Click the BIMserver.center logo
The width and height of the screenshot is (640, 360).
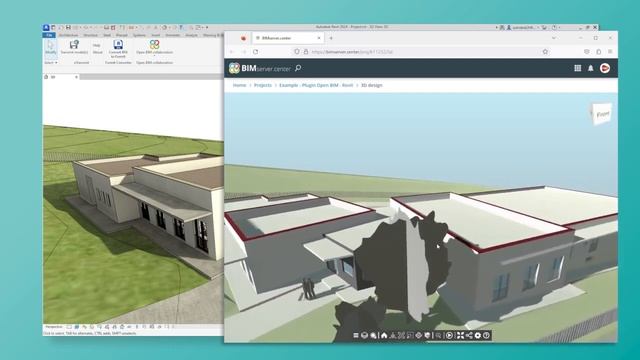[x=260, y=68]
